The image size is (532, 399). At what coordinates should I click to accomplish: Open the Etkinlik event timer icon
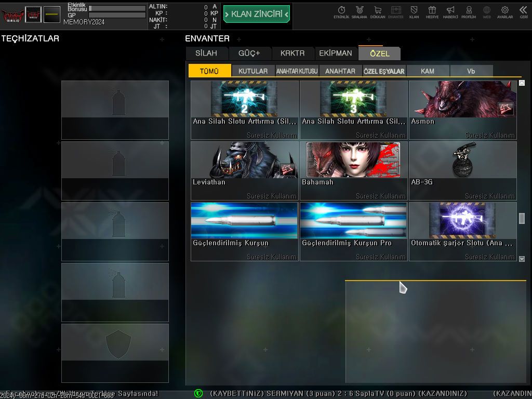click(x=341, y=12)
